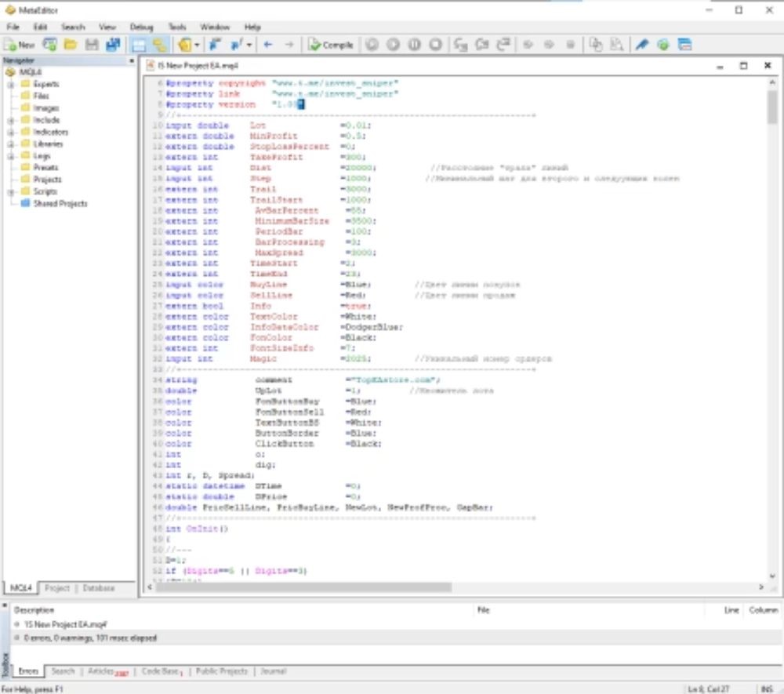The height and width of the screenshot is (694, 784).
Task: Click the Stop debugging icon
Action: tap(435, 45)
